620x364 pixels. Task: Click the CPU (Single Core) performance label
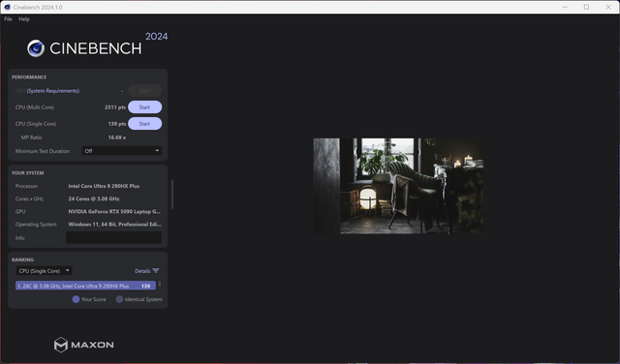click(x=36, y=124)
